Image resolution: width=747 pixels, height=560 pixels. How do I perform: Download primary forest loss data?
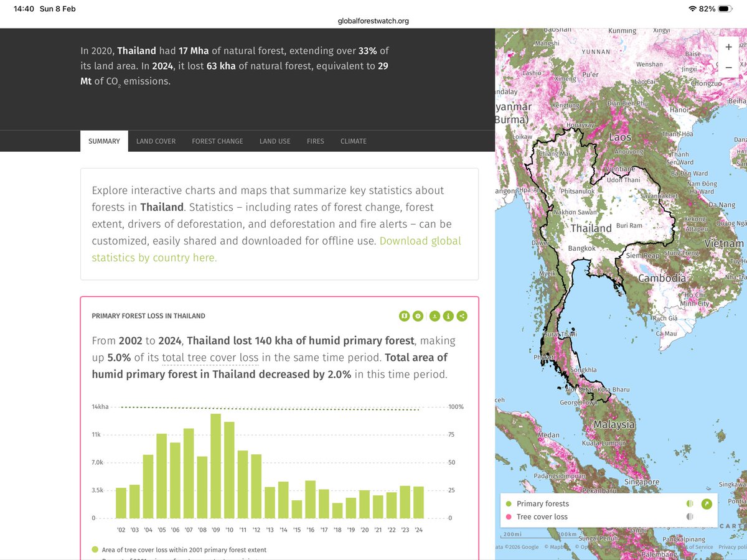(435, 316)
